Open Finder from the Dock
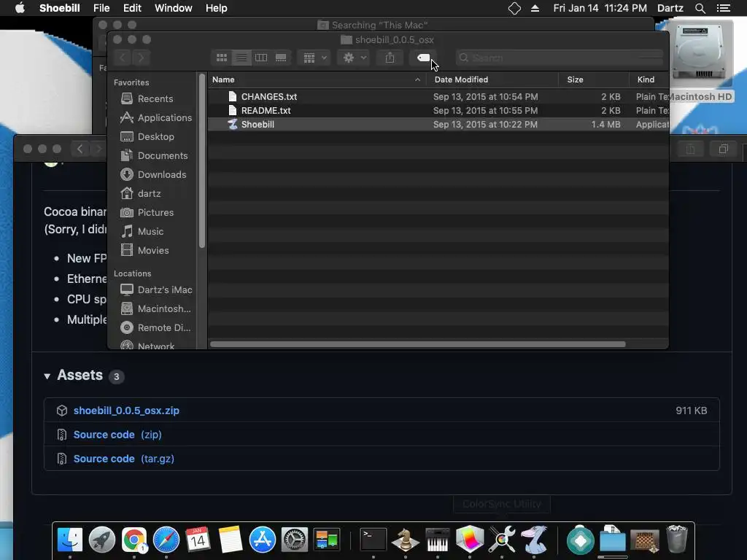This screenshot has width=747, height=560. point(70,540)
